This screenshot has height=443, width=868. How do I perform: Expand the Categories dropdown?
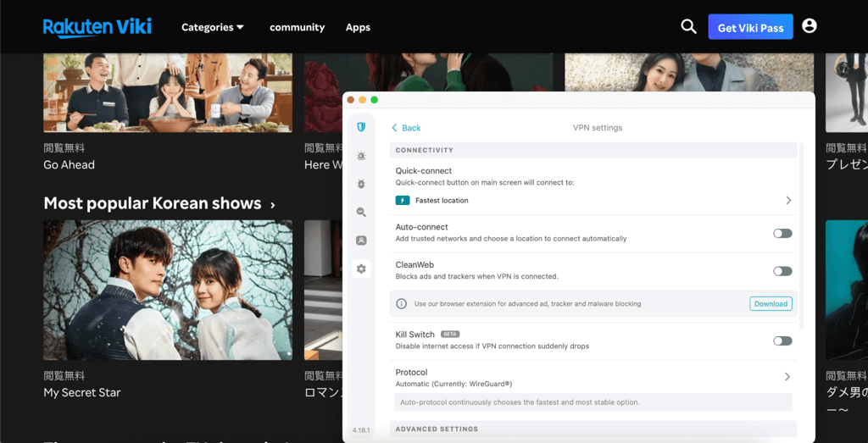(213, 27)
